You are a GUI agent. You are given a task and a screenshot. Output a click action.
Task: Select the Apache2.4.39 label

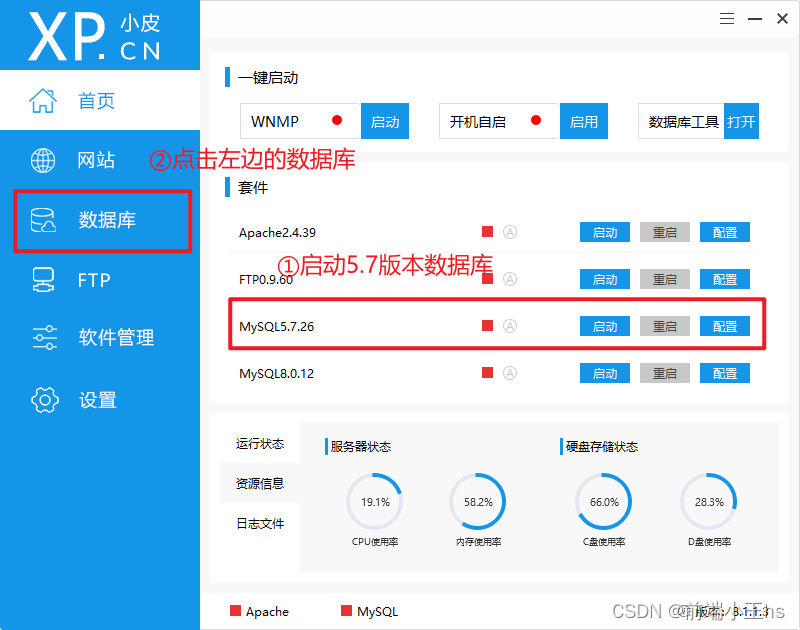(277, 233)
